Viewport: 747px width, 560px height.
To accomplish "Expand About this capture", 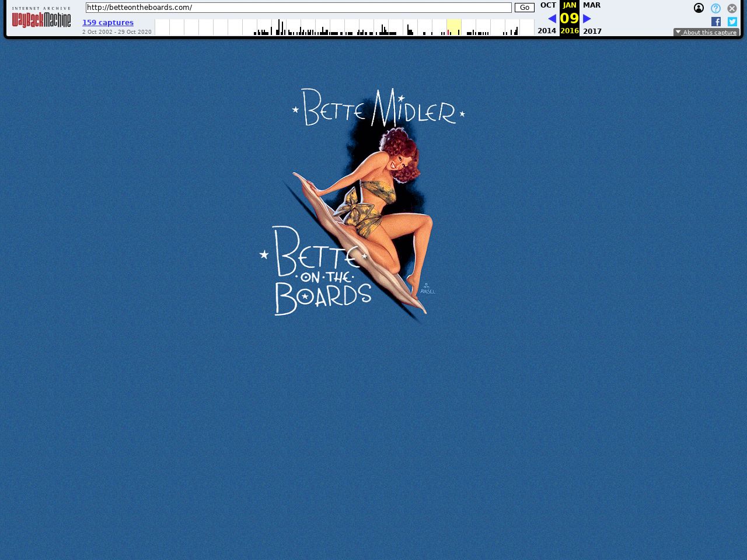I will [706, 32].
